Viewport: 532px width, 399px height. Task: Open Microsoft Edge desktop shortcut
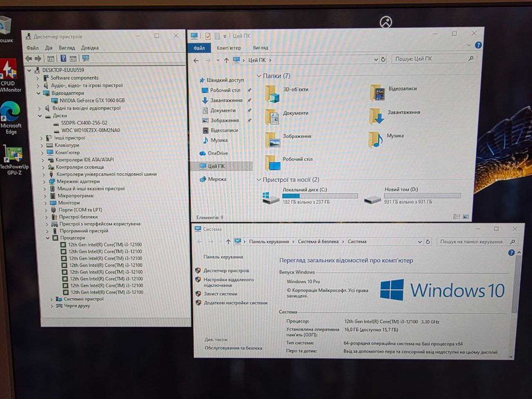pyautogui.click(x=10, y=118)
